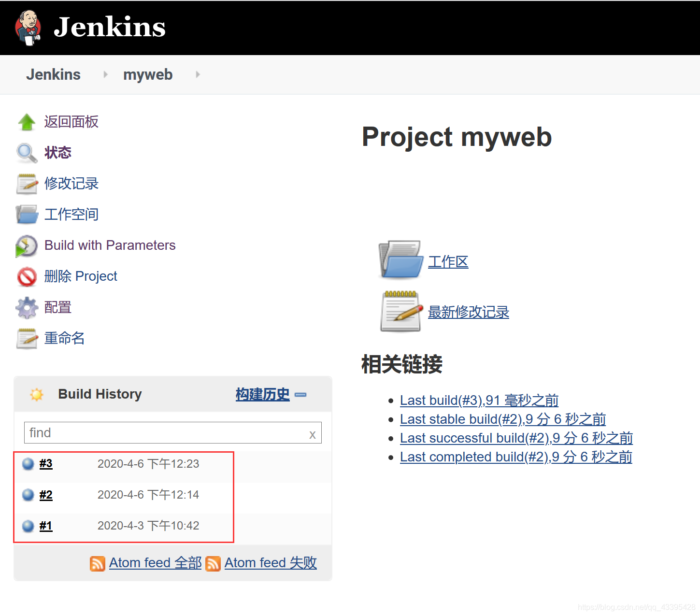The width and height of the screenshot is (700, 616).
Task: Click the notepad icon beside 重命名
Action: [27, 339]
